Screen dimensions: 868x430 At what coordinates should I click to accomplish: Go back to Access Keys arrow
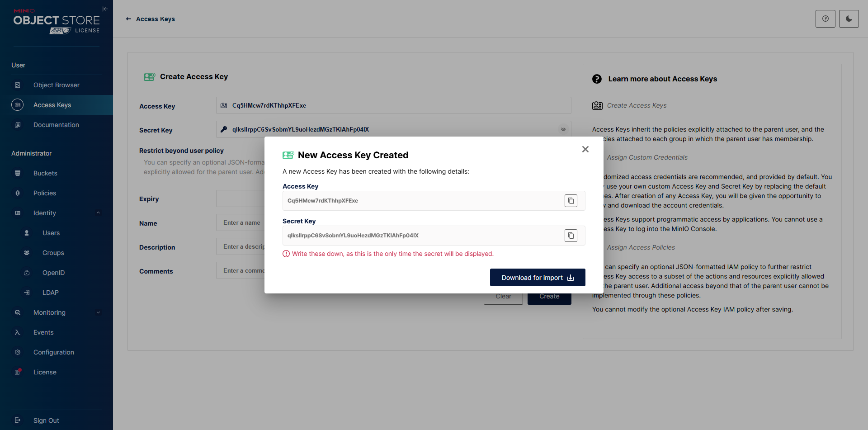[x=128, y=19]
